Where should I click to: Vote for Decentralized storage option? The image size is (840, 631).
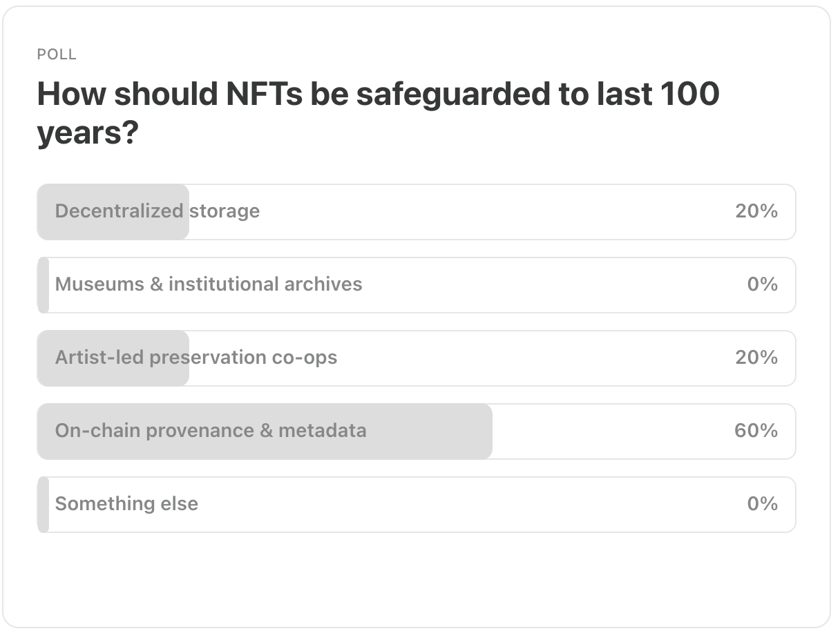pyautogui.click(x=414, y=212)
